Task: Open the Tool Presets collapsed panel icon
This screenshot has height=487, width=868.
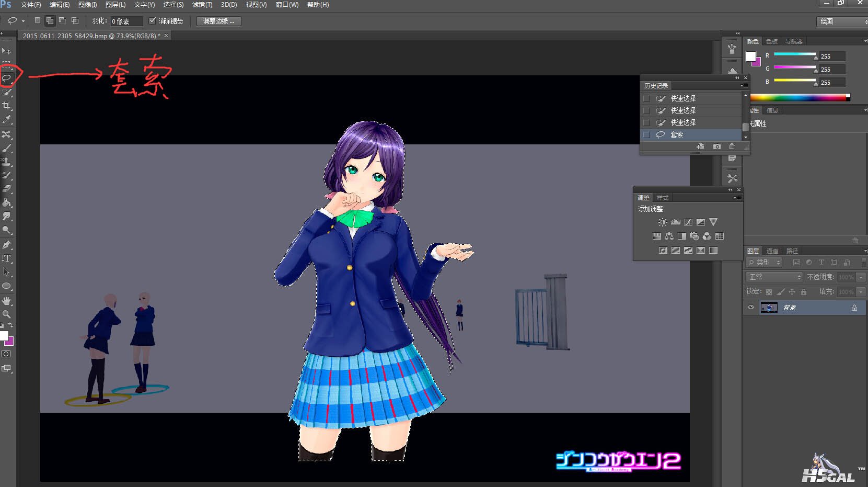Action: coord(732,178)
